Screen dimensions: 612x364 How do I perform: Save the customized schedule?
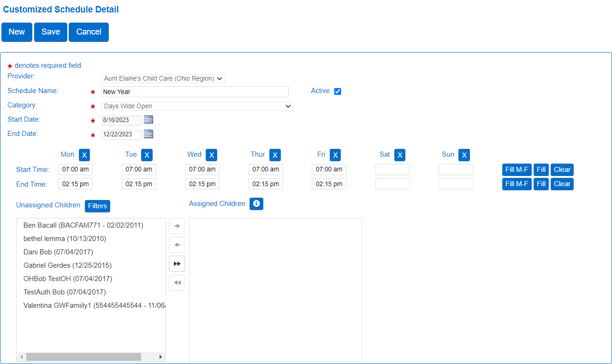point(50,32)
